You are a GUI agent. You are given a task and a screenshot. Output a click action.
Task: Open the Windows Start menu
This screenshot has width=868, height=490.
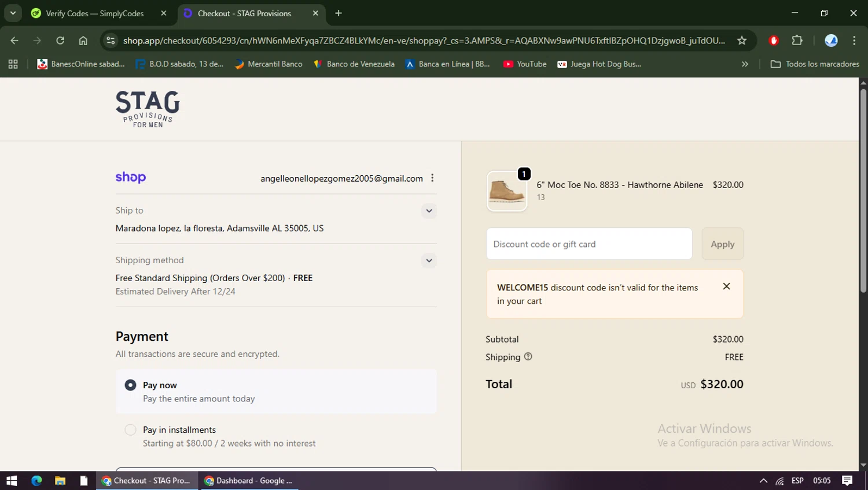(x=12, y=481)
